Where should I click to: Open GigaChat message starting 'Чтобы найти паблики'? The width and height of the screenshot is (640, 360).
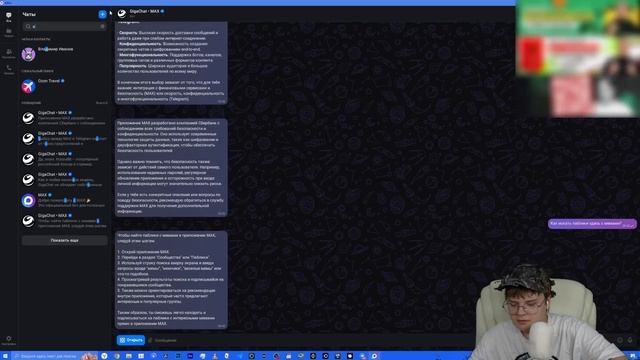pos(64,220)
